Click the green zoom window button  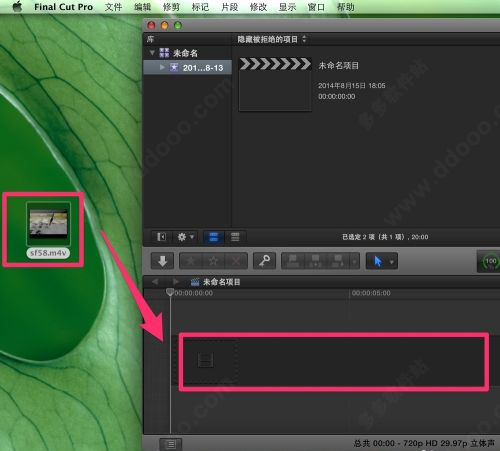click(x=178, y=25)
